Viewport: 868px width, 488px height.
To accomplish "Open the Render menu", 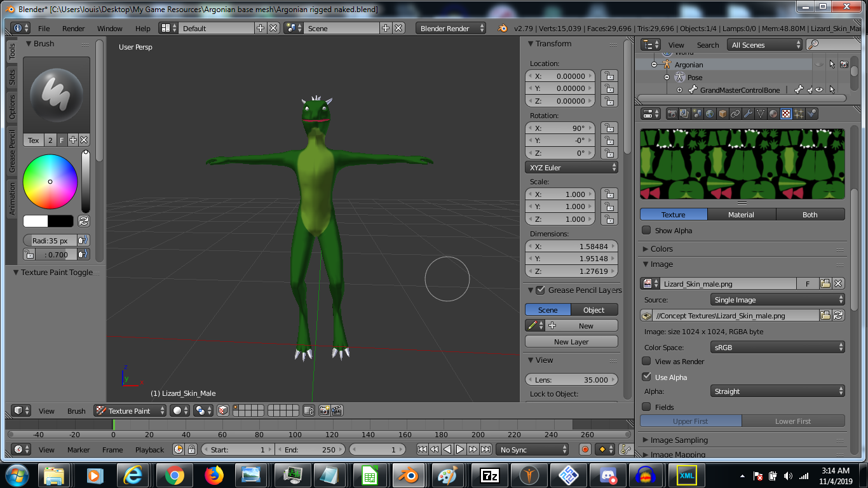I will pos(74,28).
